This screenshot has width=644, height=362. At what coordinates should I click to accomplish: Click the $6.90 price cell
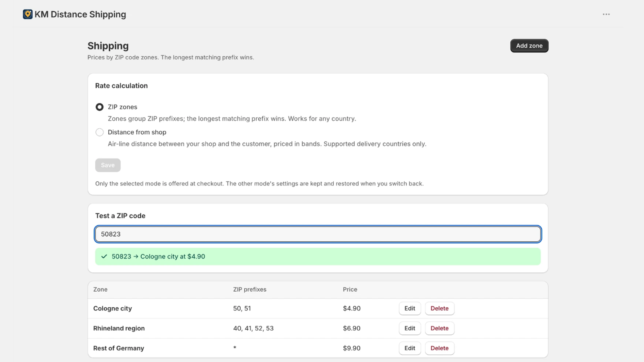coord(352,328)
